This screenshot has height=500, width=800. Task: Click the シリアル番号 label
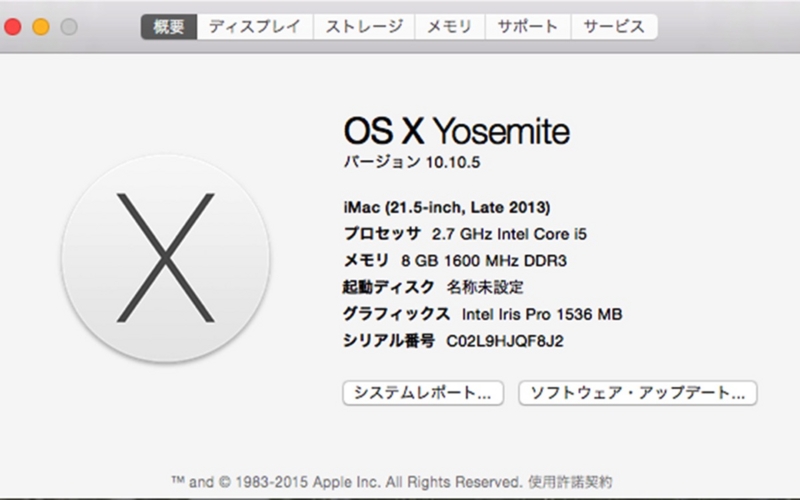389,340
